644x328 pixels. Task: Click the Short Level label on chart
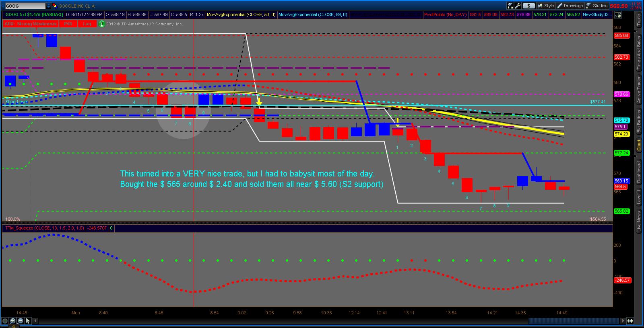pyautogui.click(x=17, y=102)
